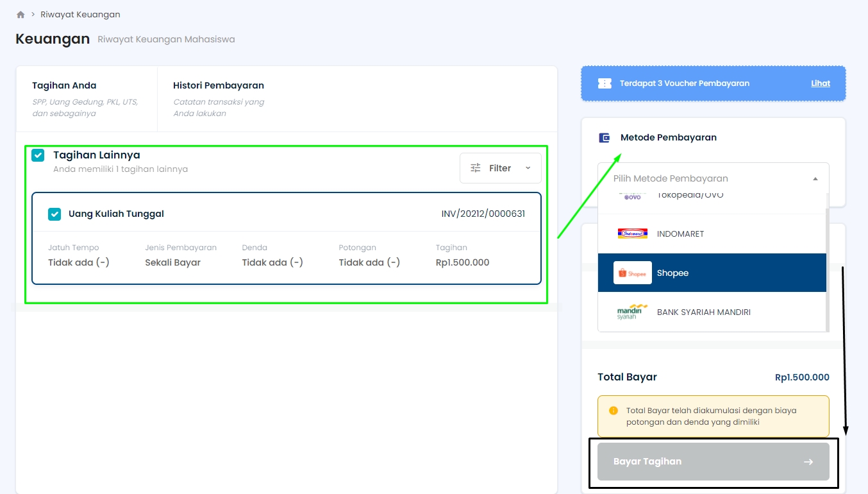Viewport: 868px width, 494px height.
Task: Click the invoice number INV/20212/0000631
Action: (483, 214)
